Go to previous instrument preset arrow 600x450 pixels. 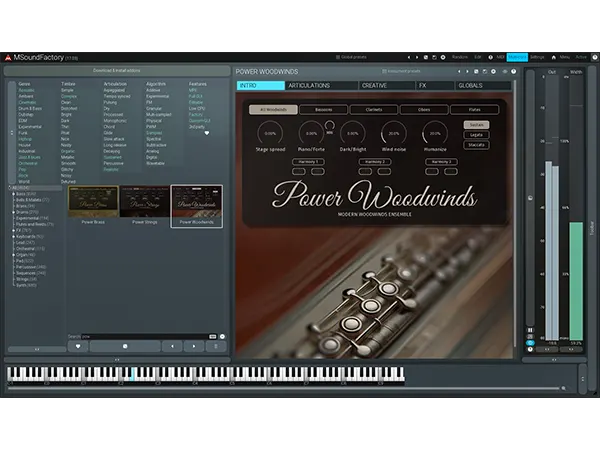click(x=459, y=72)
